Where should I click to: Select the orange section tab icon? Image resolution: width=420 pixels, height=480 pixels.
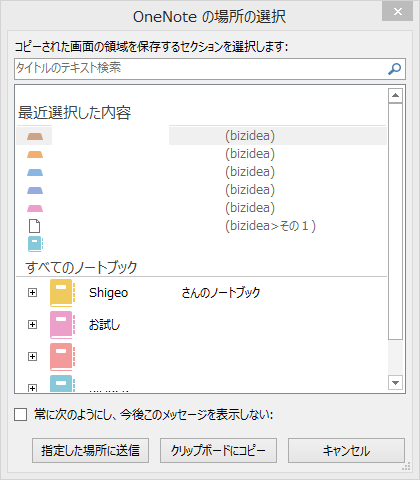coord(35,154)
